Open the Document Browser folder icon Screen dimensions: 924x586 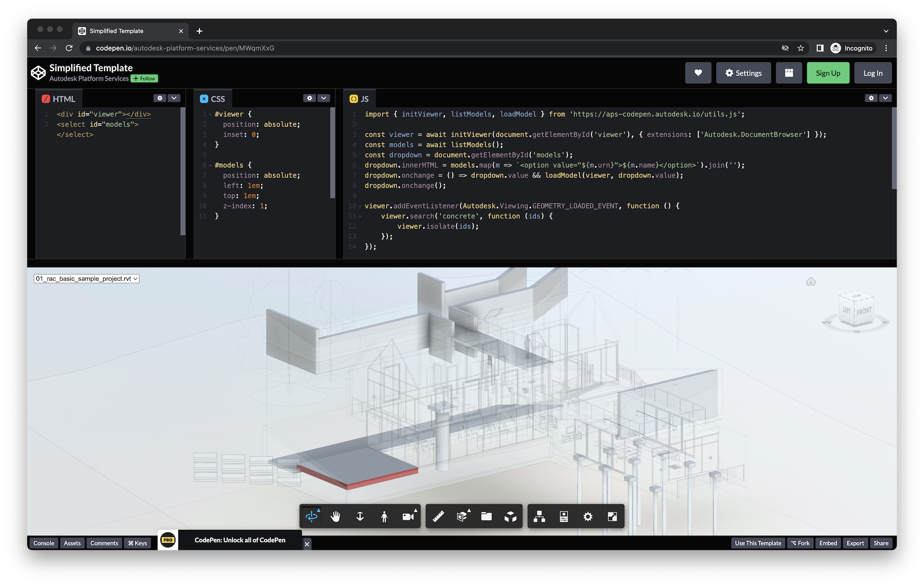(486, 517)
